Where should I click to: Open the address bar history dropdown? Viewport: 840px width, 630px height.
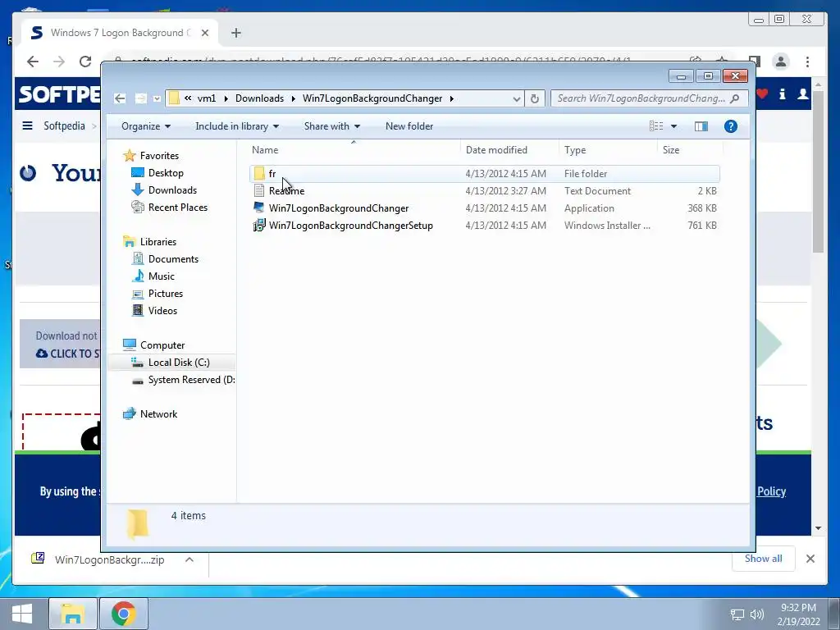coord(516,99)
